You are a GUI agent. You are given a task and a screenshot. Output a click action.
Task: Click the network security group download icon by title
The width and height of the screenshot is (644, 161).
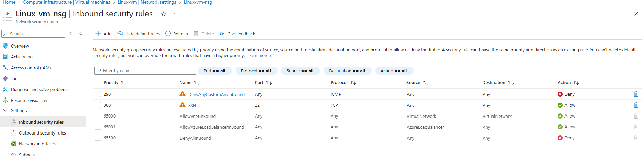[x=7, y=16]
